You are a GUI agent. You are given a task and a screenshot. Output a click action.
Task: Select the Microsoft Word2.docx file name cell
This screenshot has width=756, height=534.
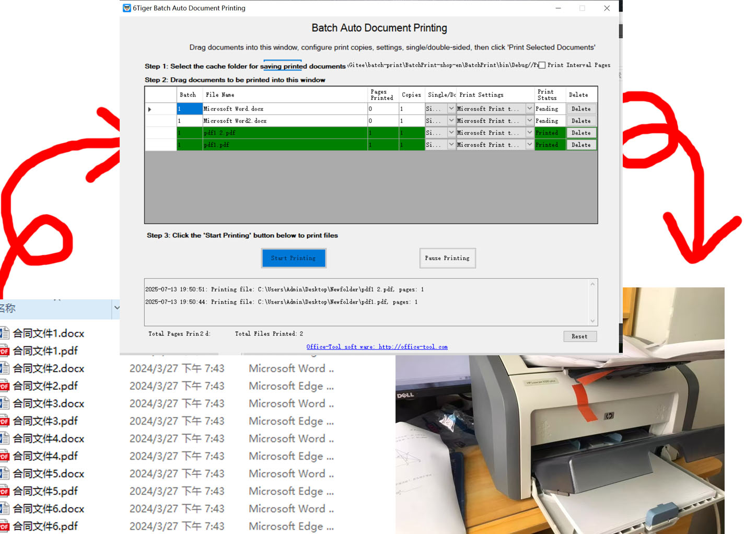285,121
